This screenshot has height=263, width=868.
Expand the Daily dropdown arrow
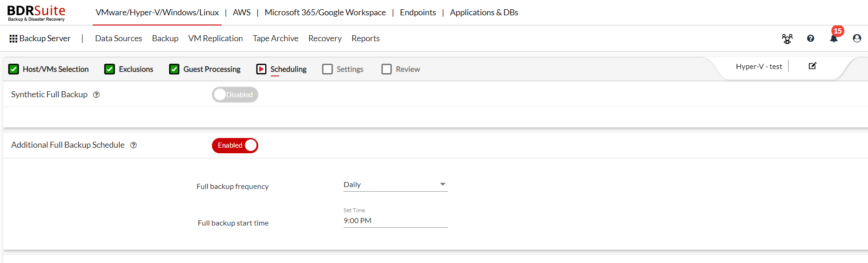443,184
